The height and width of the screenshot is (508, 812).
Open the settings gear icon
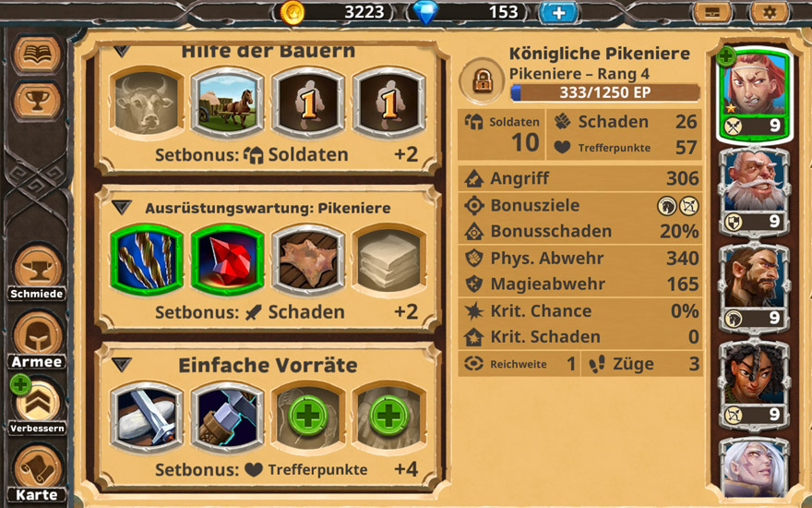point(769,11)
